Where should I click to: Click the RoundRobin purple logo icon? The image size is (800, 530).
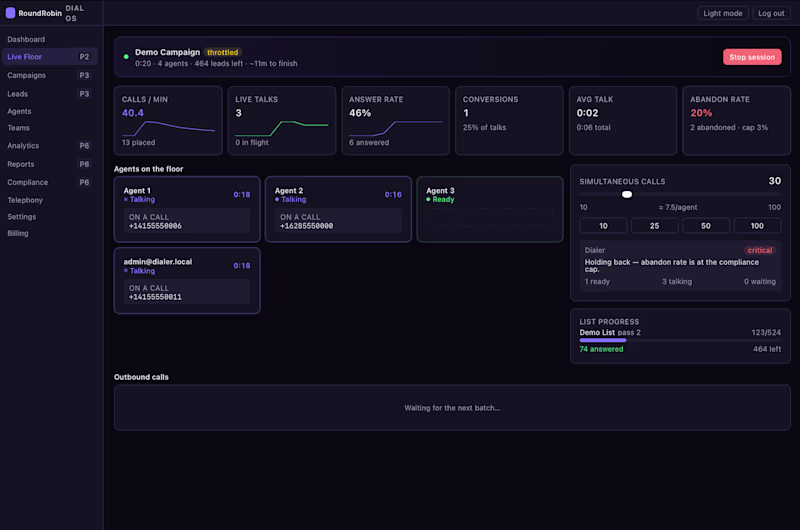pos(10,13)
